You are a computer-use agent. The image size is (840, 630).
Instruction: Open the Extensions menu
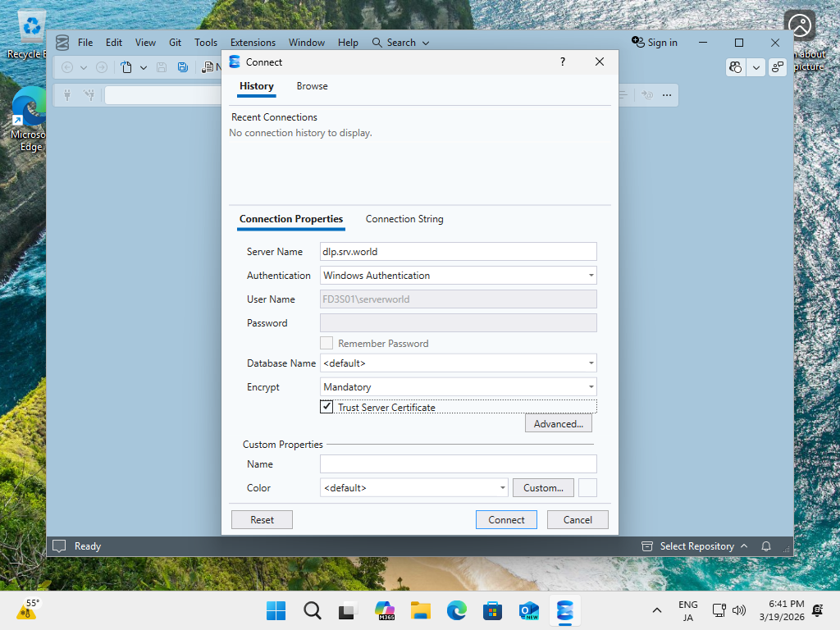tap(253, 43)
